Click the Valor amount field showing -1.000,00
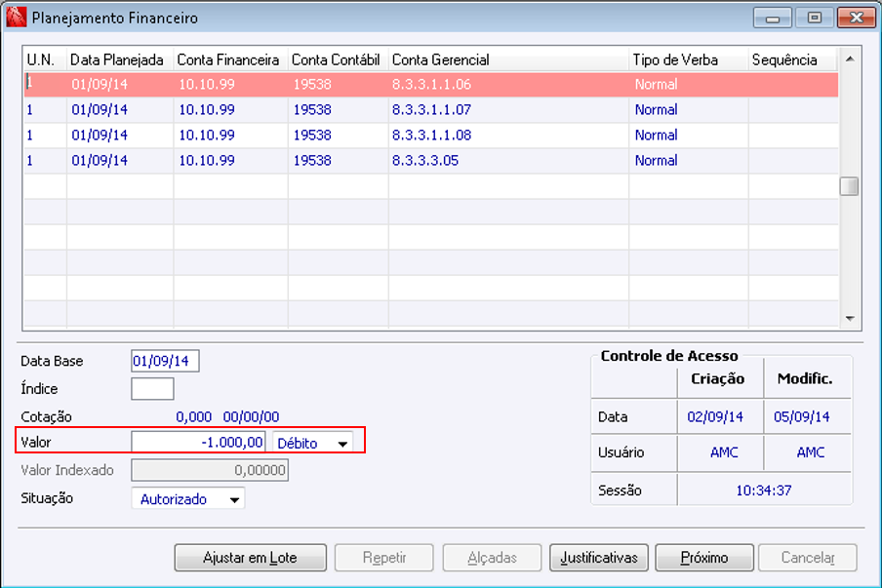Image resolution: width=882 pixels, height=588 pixels. point(198,443)
